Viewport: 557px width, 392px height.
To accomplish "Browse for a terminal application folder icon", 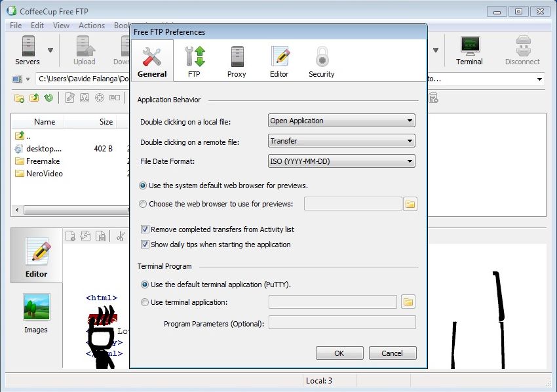I will pos(408,302).
